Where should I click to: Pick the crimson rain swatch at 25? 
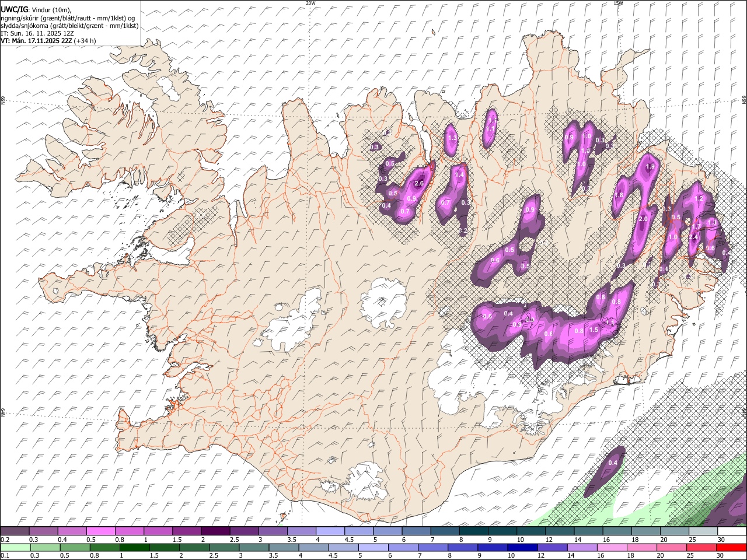pos(702,547)
